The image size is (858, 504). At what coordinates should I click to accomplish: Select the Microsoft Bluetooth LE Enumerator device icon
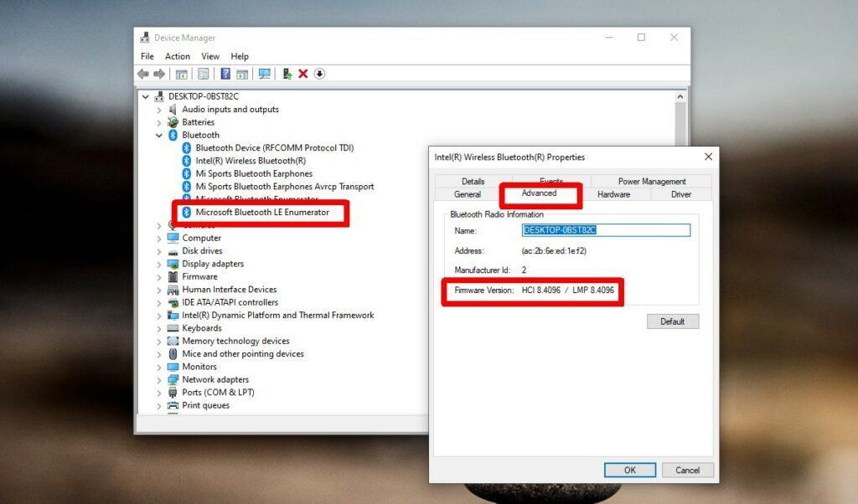coord(187,212)
